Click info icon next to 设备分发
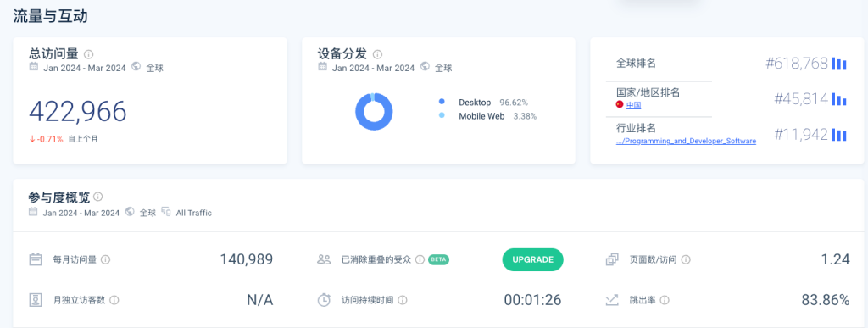This screenshot has width=868, height=328. 377,54
